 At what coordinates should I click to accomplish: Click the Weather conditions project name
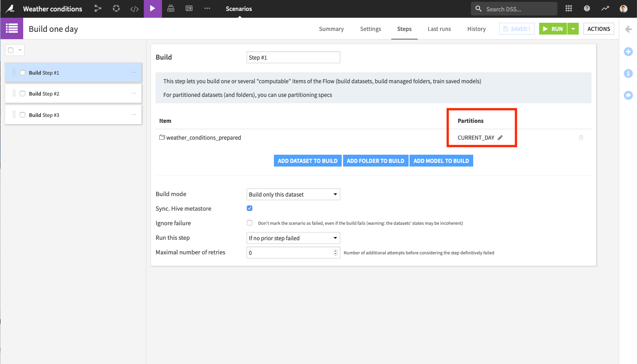coord(53,9)
